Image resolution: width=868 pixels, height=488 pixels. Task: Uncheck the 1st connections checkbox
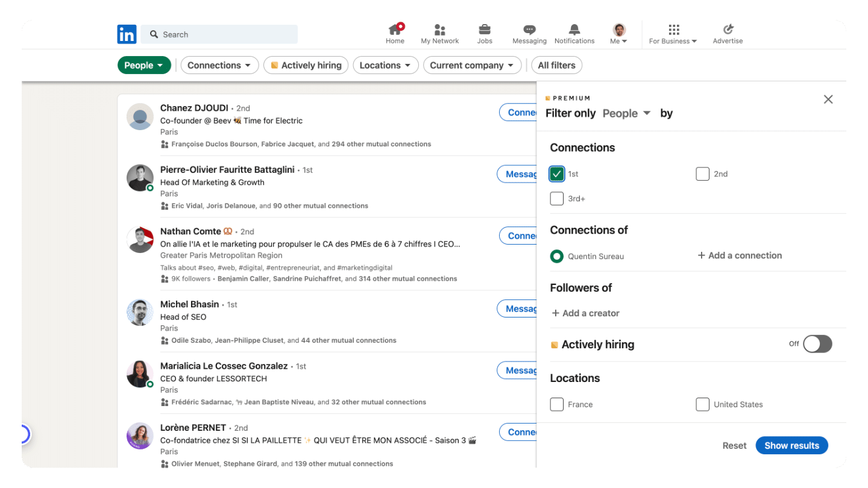(557, 174)
